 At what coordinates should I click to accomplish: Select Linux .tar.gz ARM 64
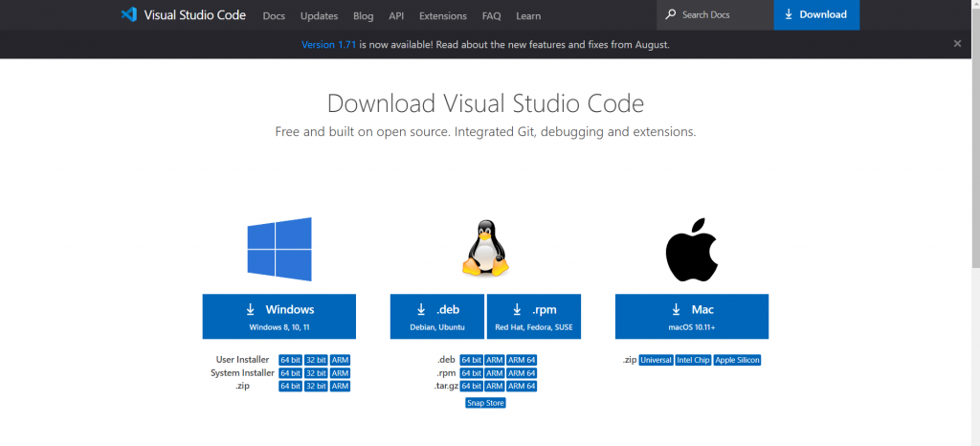click(522, 386)
